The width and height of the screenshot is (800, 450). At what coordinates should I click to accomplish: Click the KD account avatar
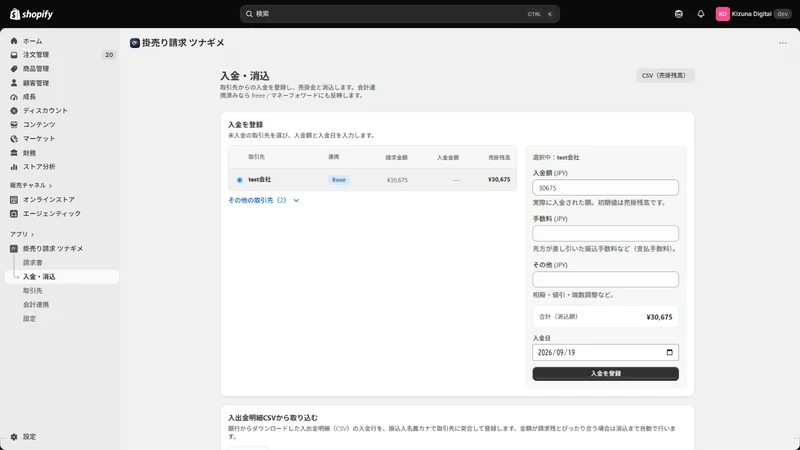pos(722,14)
